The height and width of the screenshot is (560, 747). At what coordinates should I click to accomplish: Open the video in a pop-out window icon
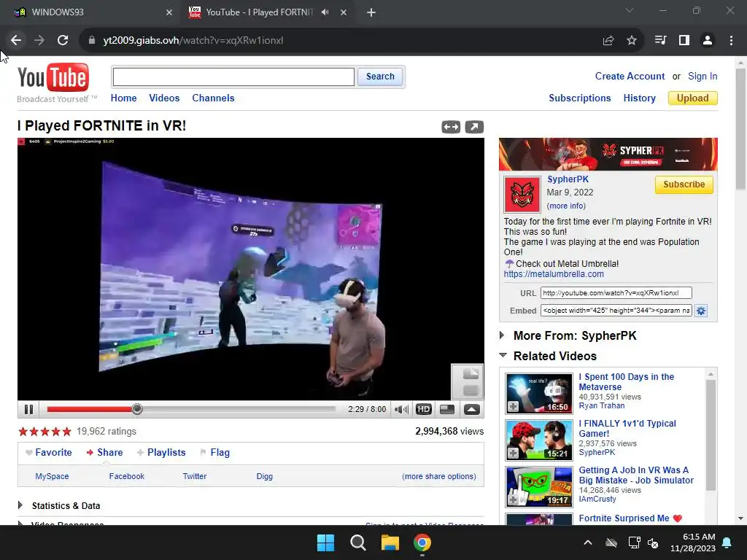(x=474, y=127)
